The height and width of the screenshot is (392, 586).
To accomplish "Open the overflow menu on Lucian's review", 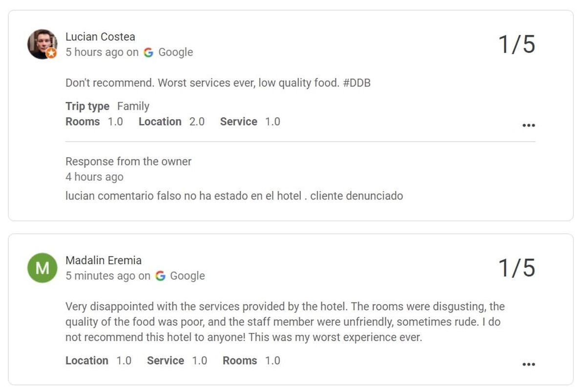I will (x=529, y=125).
